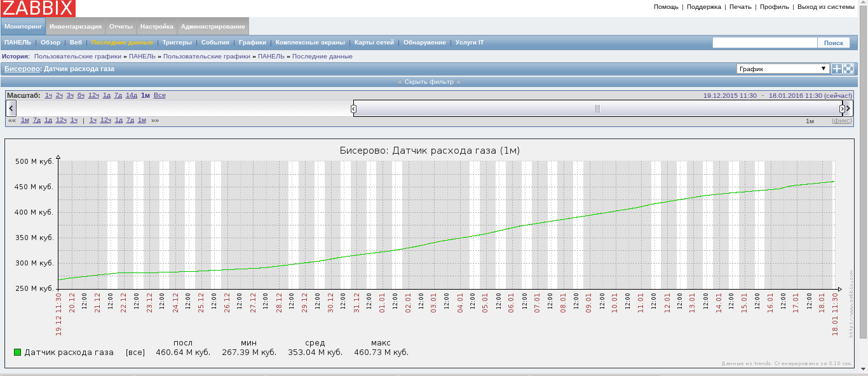Click the мин value 267.39 М куб.

pos(249,352)
